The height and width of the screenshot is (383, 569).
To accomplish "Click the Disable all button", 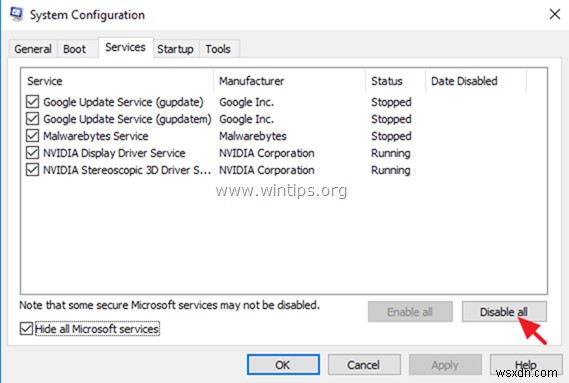I will click(504, 312).
